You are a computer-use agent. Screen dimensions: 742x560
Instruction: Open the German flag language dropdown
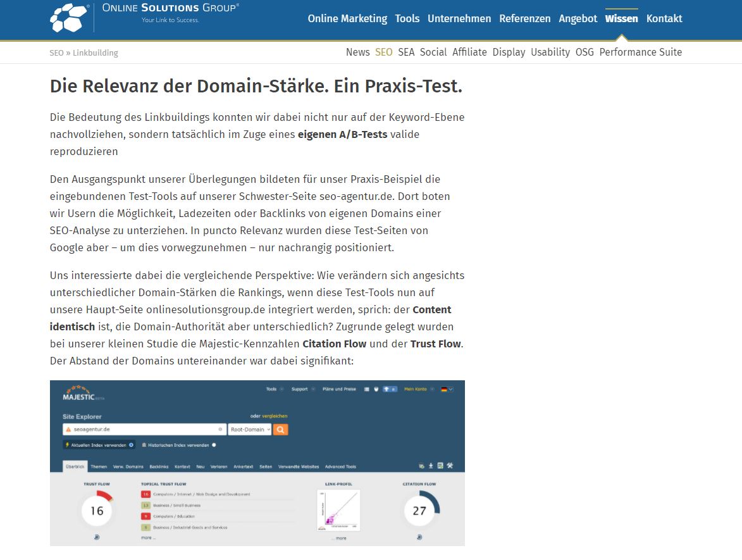[x=447, y=389]
